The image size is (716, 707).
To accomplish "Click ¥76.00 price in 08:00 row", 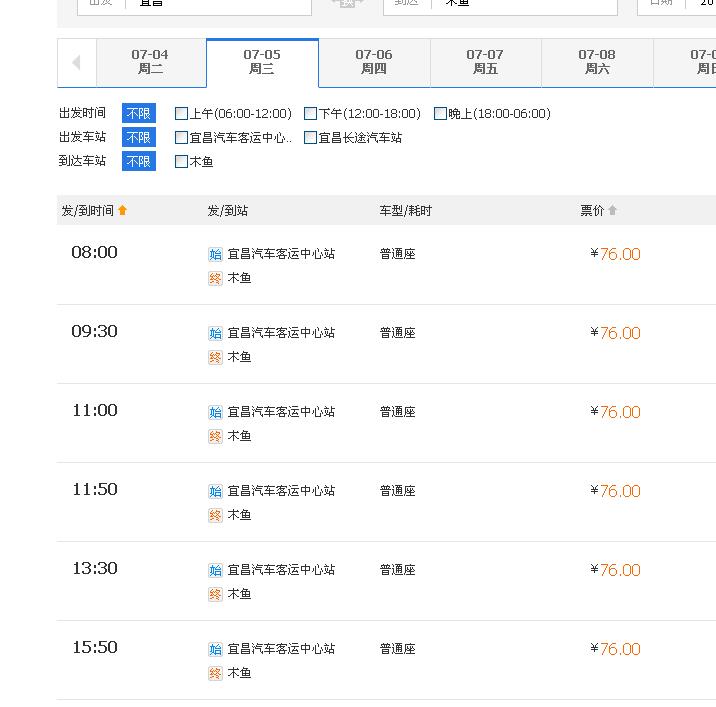I will click(615, 254).
